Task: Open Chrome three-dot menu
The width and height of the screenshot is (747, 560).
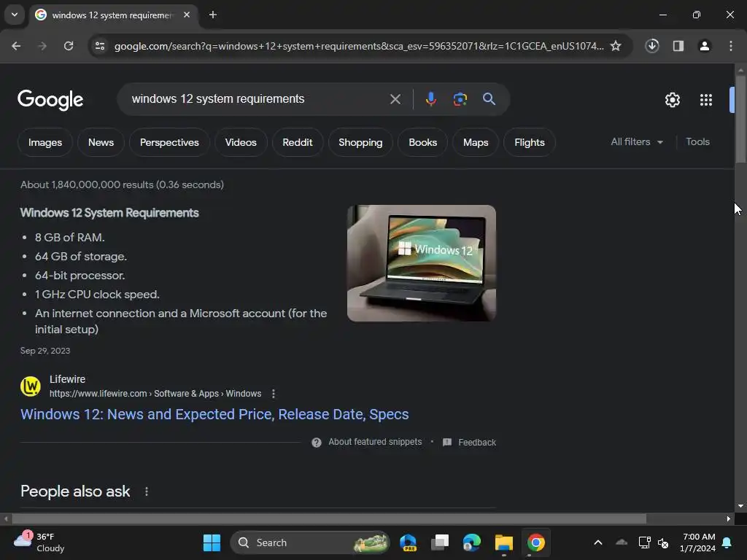Action: click(730, 46)
